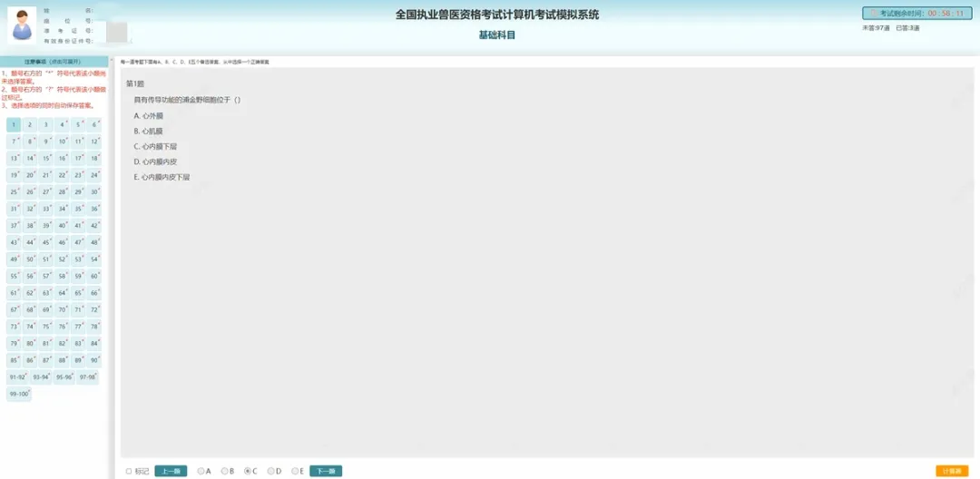Jump to question 50
Screen dimensions: 980x479
(29, 259)
